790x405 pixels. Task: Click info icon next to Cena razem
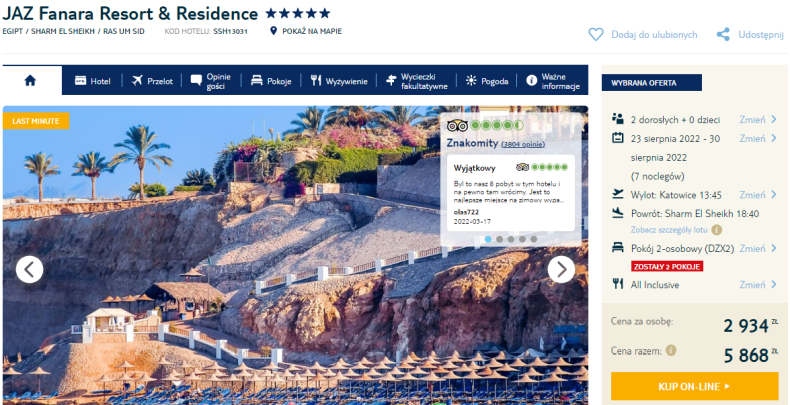[671, 350]
